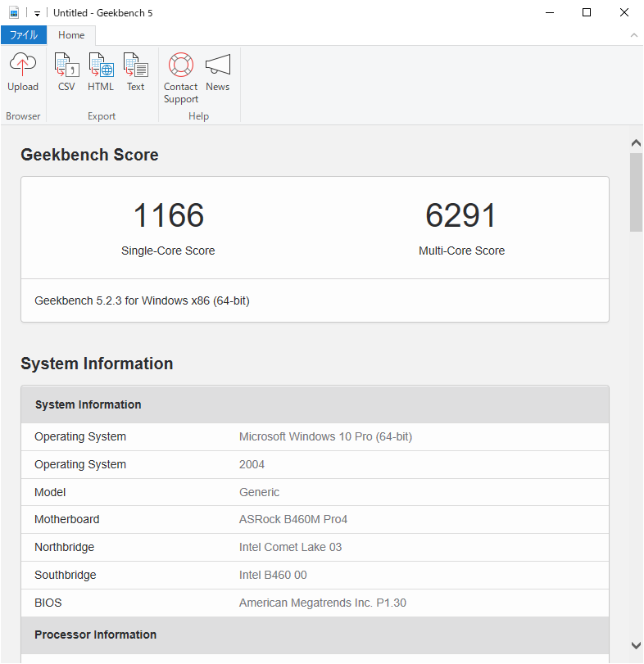Maximize the Geekbench 5 window
The width and height of the screenshot is (644, 664).
[x=587, y=13]
